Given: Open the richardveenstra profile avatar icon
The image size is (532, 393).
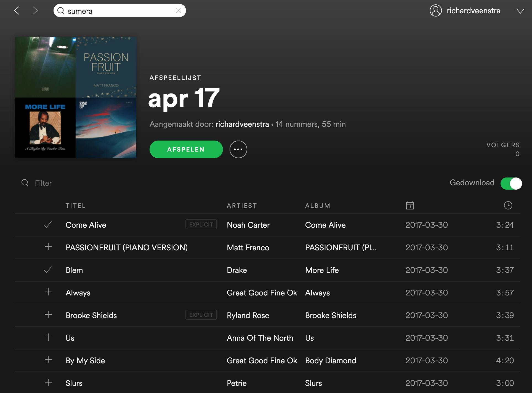Looking at the screenshot, I should (x=436, y=11).
